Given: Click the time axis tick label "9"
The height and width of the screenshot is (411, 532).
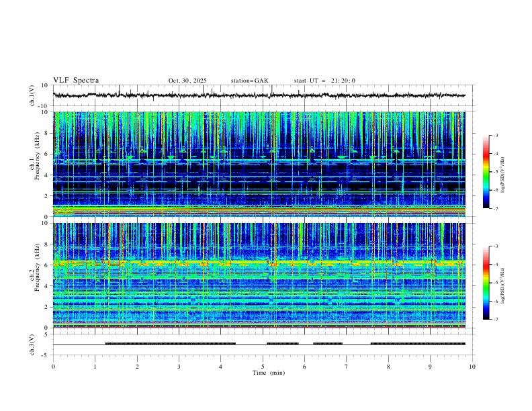Looking at the screenshot, I should 430,367.
